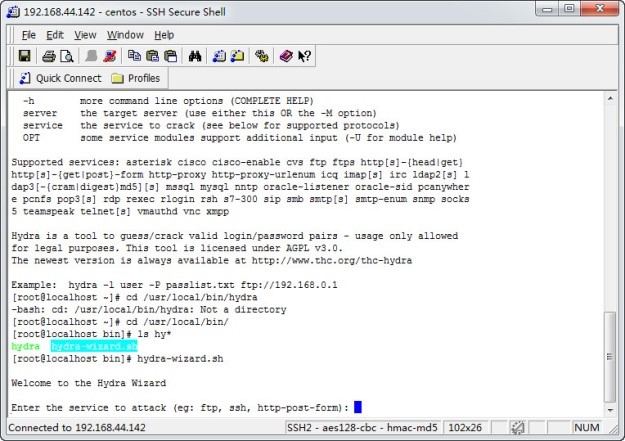Screen dimensions: 625x441
Task: Open the File menu
Action: [x=29, y=35]
